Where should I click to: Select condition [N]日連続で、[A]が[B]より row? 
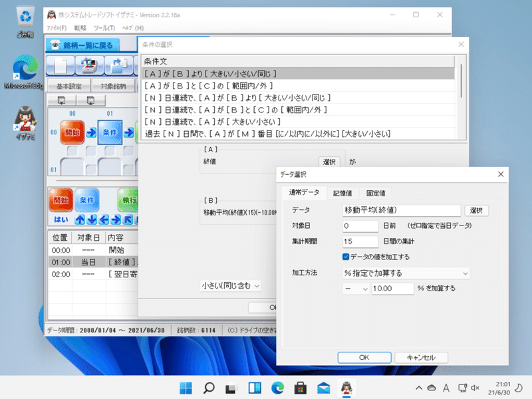298,98
